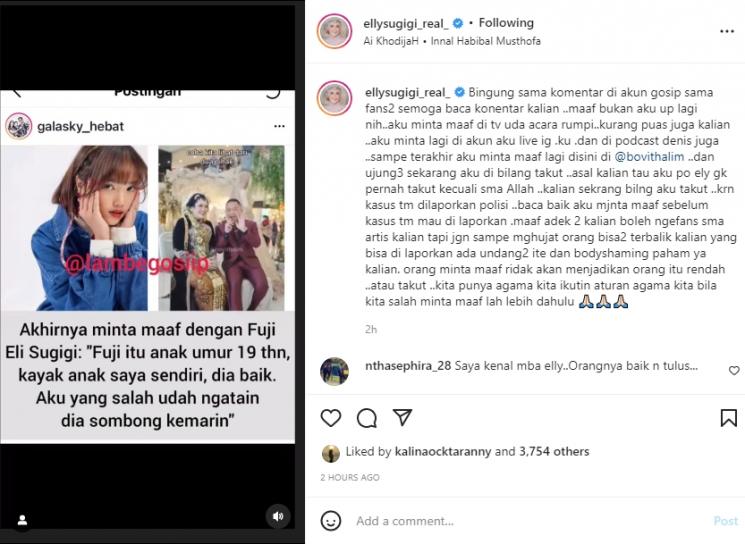This screenshot has height=544, width=745.
Task: Open the comment bubble icon
Action: pyautogui.click(x=367, y=418)
